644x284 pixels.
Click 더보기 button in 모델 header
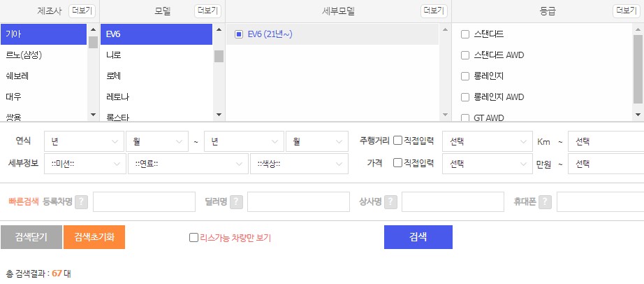(x=208, y=11)
